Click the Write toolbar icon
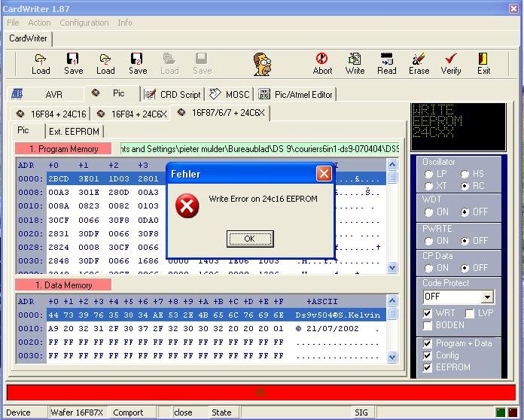Screen dimensions: 524x420 (x=355, y=59)
